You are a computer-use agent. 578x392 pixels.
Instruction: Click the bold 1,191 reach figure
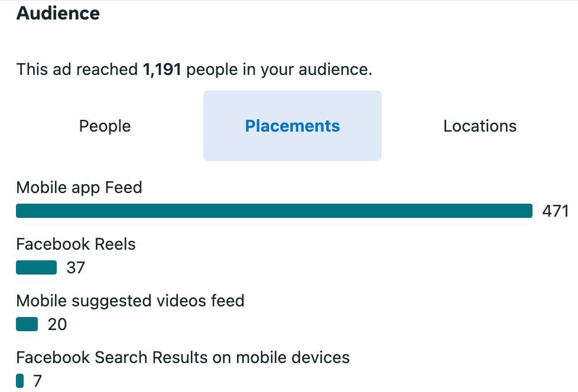coord(162,70)
